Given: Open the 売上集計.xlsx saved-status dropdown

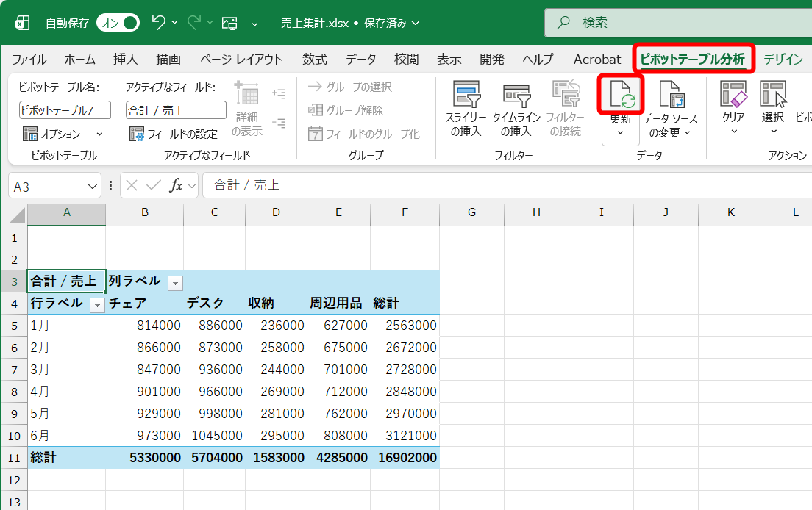Looking at the screenshot, I should tap(416, 23).
